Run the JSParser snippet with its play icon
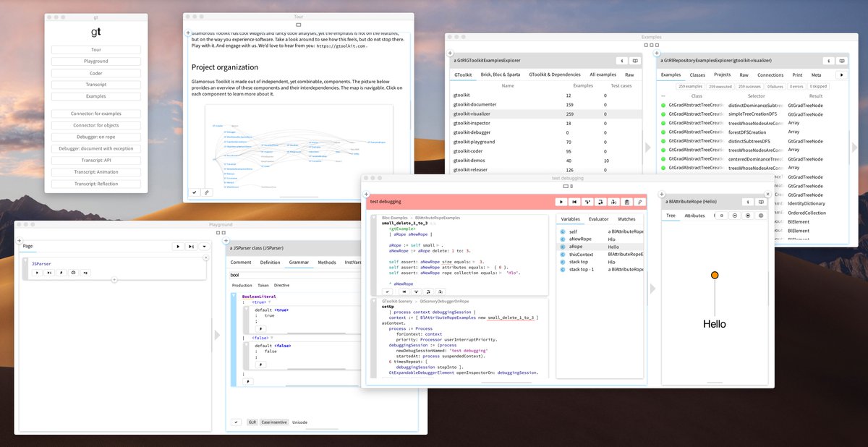This screenshot has height=447, width=868. click(x=38, y=273)
